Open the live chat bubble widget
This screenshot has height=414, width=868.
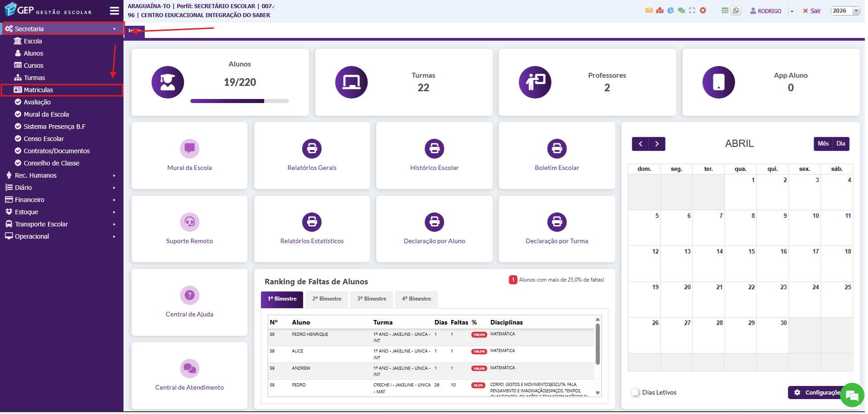(x=852, y=396)
